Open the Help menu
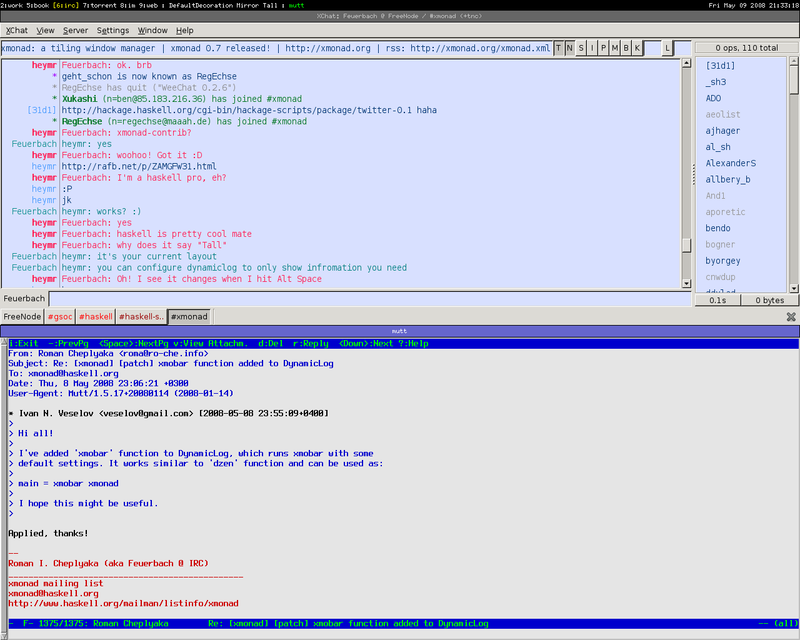The width and height of the screenshot is (800, 640). 185,31
